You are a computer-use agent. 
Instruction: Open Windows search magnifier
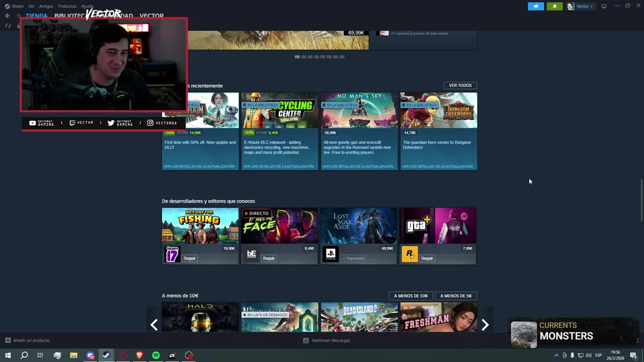pyautogui.click(x=24, y=355)
